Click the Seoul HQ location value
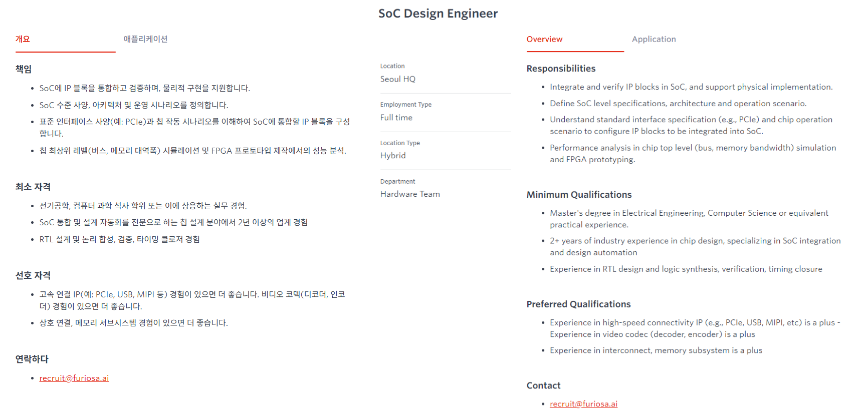 398,79
